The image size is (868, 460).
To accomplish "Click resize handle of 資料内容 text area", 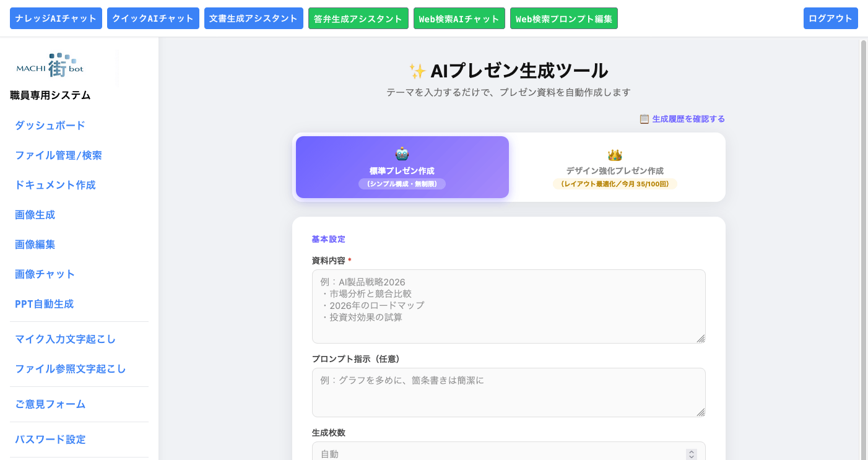I will [x=701, y=339].
